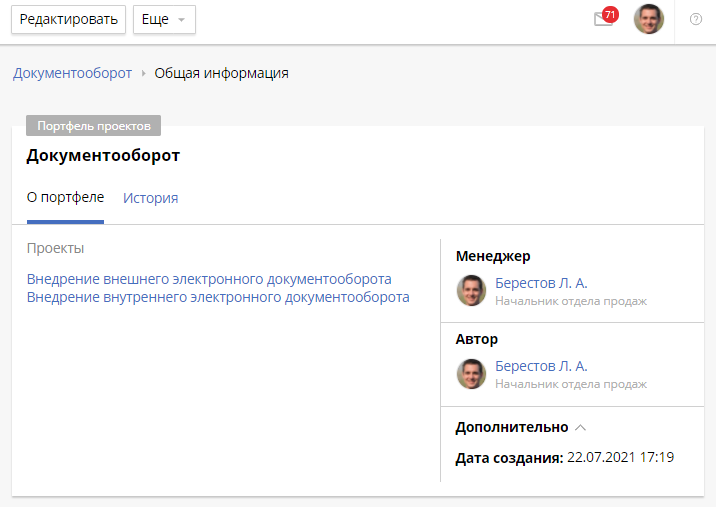
Task: Select the Общая информация breadcrumb text
Action: [221, 73]
